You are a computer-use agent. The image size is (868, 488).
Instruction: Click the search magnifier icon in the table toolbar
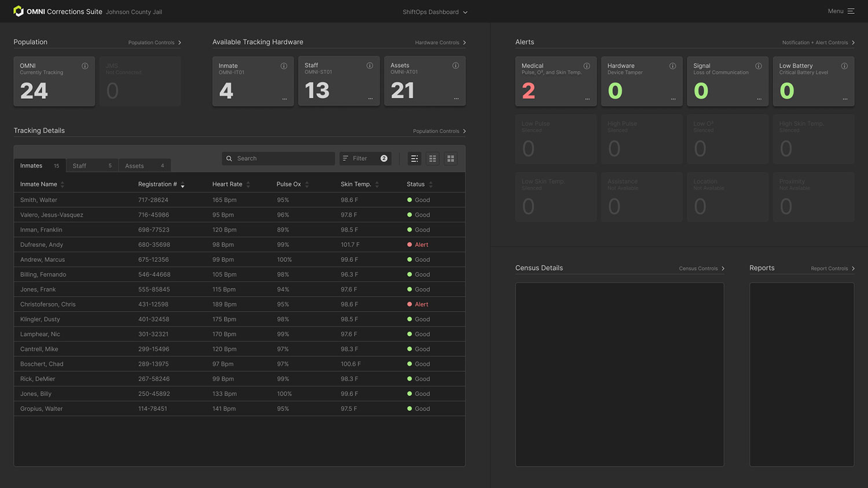230,158
